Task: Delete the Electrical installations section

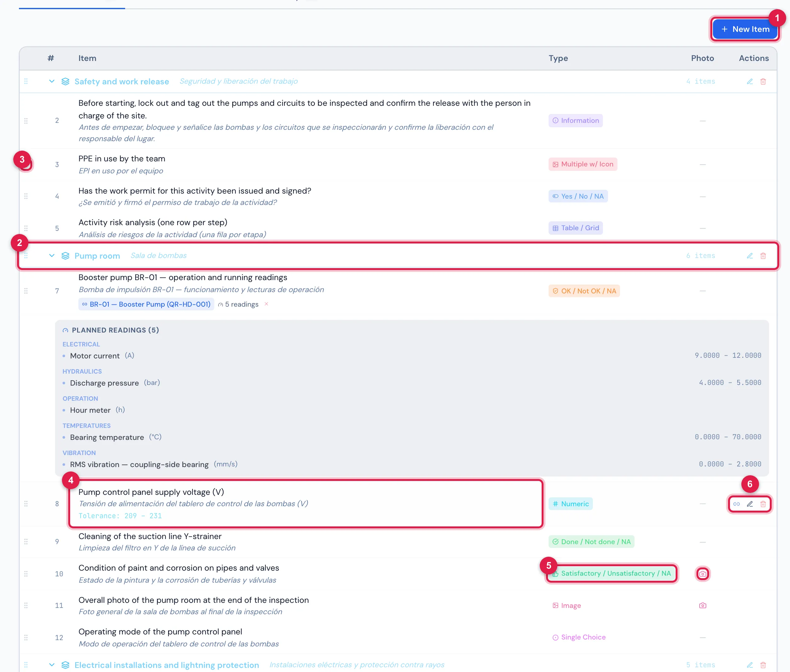Action: [763, 665]
